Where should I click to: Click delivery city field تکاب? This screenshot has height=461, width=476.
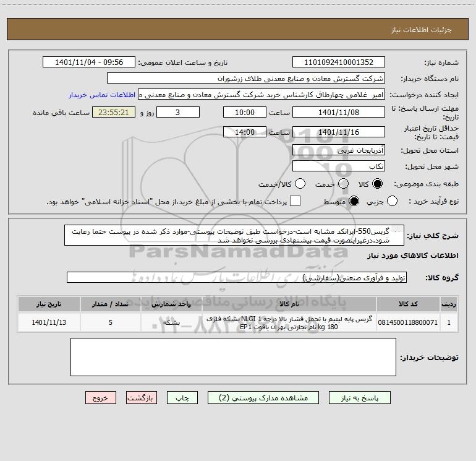pyautogui.click(x=339, y=166)
